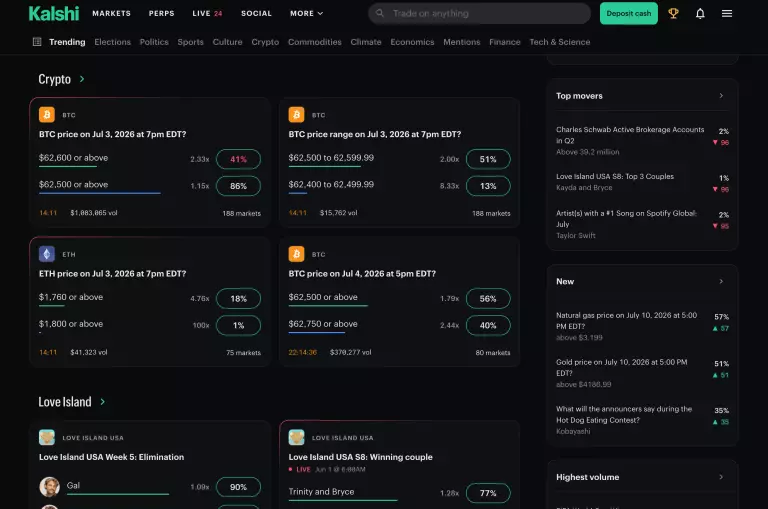
Task: Click the Ethereum icon on ETH card
Action: click(47, 254)
